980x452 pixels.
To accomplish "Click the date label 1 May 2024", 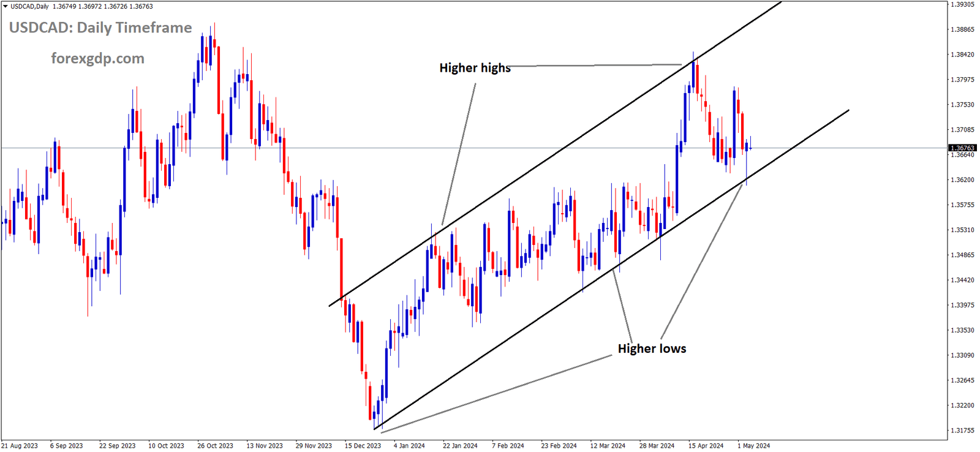I will (x=753, y=446).
